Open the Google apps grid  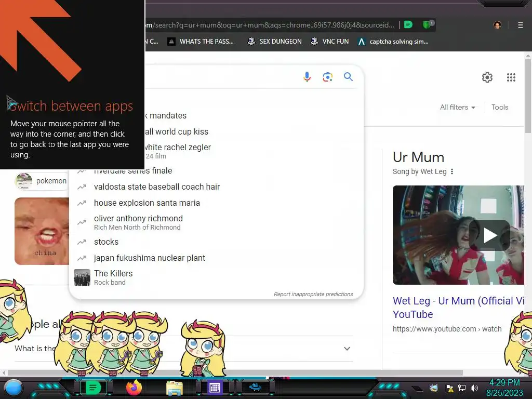tap(511, 77)
